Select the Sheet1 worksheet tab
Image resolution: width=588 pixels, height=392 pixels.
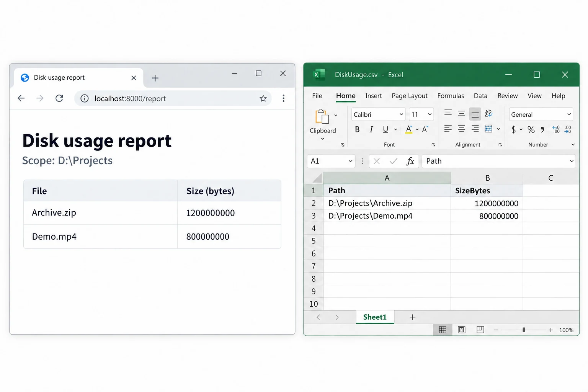tap(375, 317)
